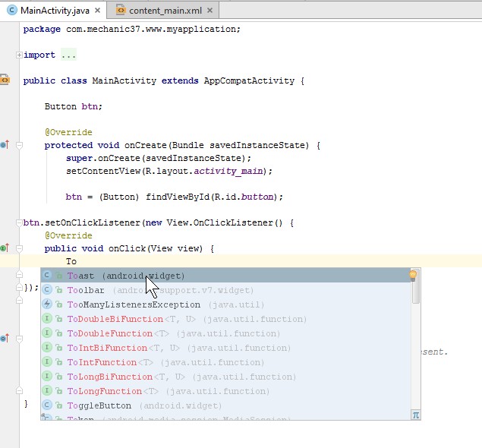
Task: Click the R.id.button reference
Action: tap(244, 197)
